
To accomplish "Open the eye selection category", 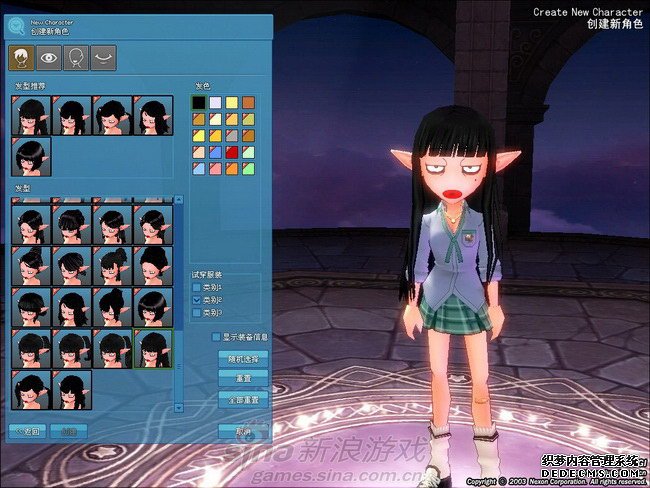I will 47,58.
